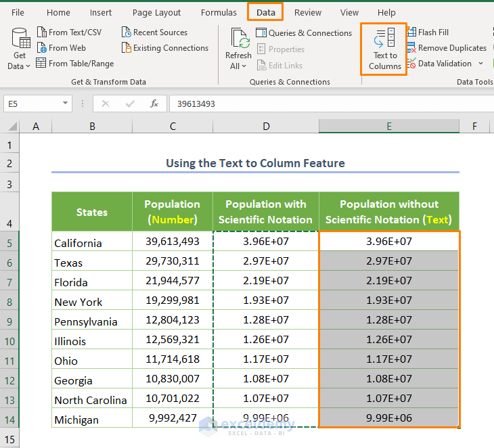
Task: Click the Remove Duplicates icon
Action: coord(411,48)
